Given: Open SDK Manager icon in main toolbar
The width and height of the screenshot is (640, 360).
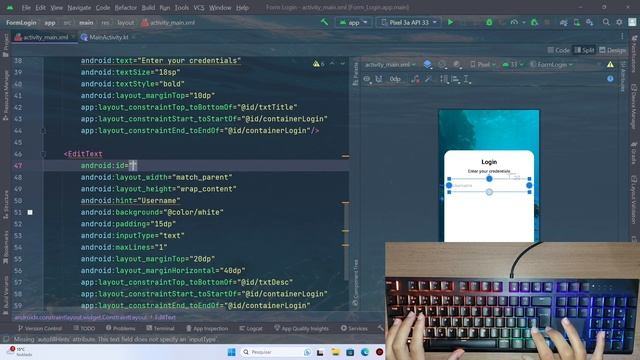Looking at the screenshot, I should [589, 22].
